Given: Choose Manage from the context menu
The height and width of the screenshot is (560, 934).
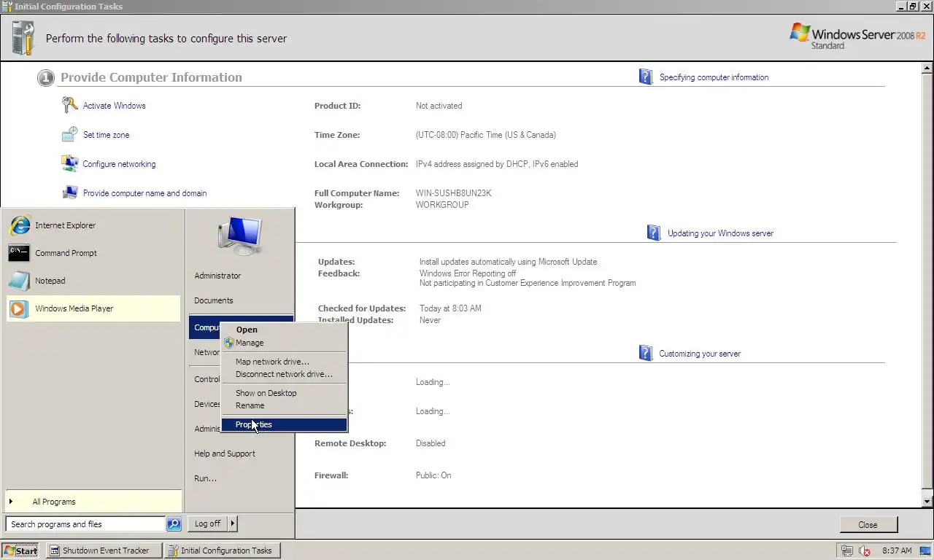Looking at the screenshot, I should point(285,343).
